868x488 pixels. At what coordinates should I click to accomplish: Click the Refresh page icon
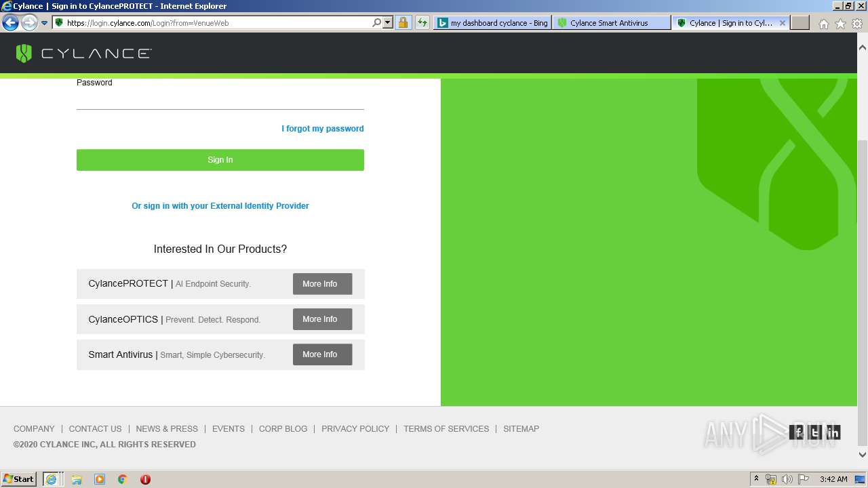pyautogui.click(x=422, y=22)
